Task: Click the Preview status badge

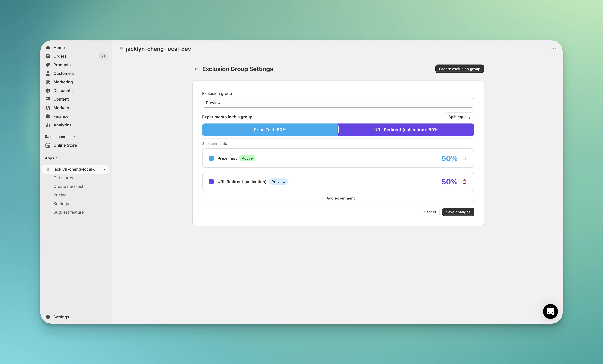Action: click(278, 181)
